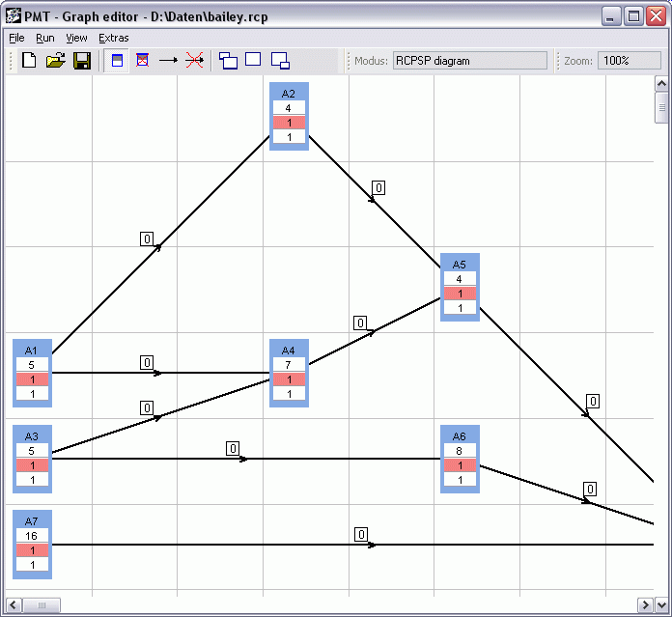
Task: Click the single rectangle toolbar icon
Action: click(254, 60)
